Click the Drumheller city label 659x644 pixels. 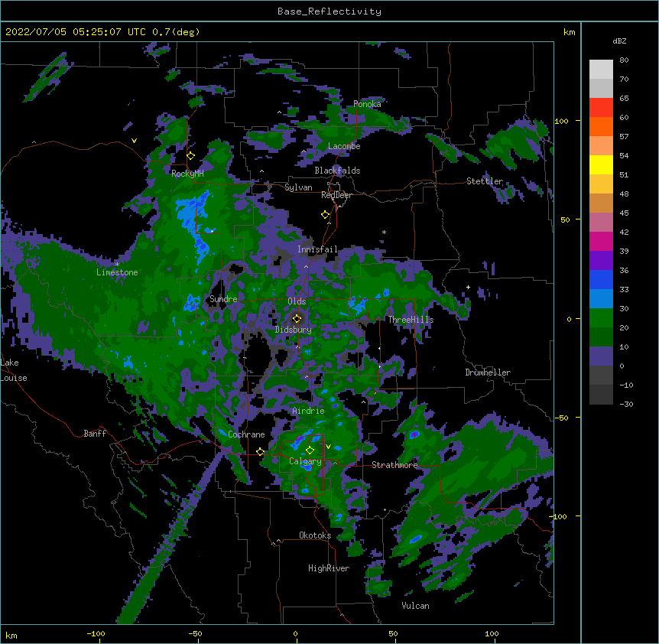click(488, 372)
